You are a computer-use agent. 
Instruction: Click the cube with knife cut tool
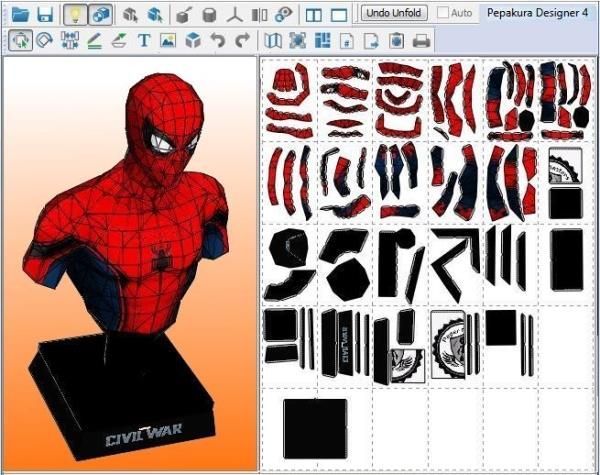[x=184, y=15]
